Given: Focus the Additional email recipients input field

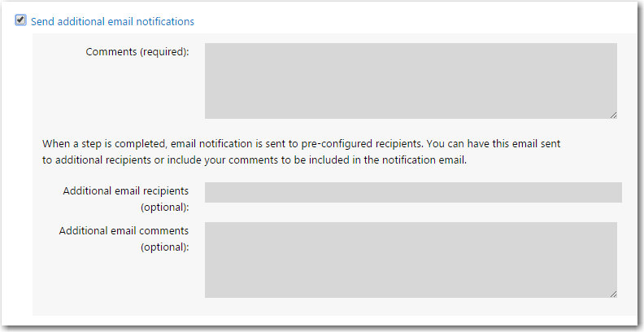Looking at the screenshot, I should pyautogui.click(x=413, y=192).
